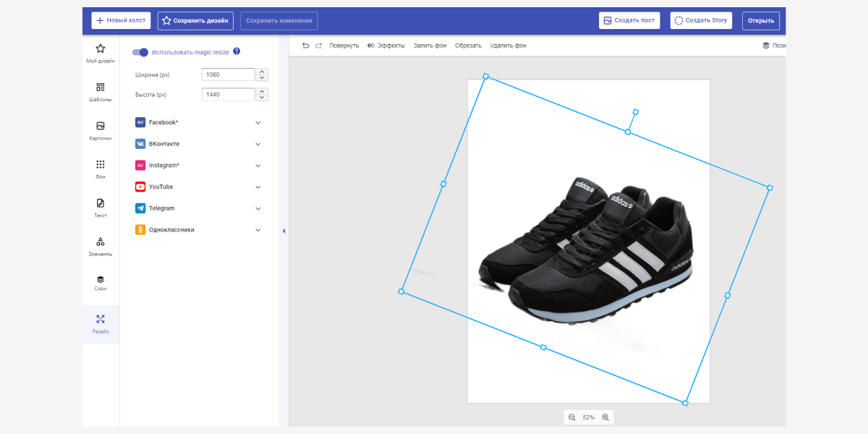868x434 pixels.
Task: Click the zoom out magnifier icon
Action: click(572, 417)
